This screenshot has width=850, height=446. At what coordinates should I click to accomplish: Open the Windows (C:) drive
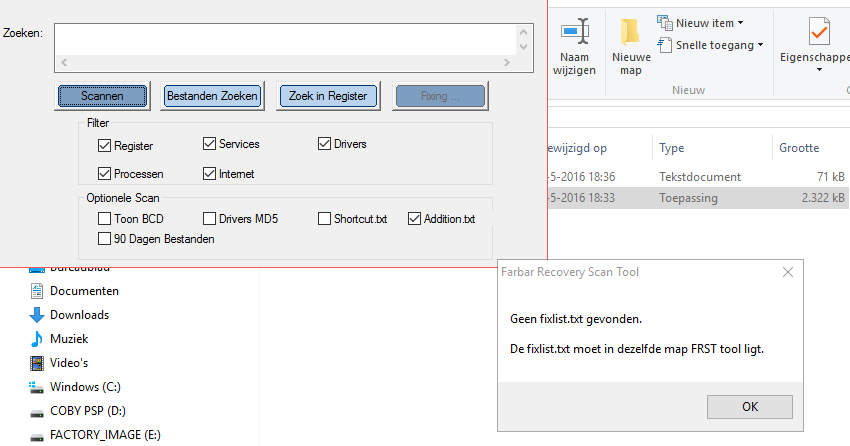85,387
